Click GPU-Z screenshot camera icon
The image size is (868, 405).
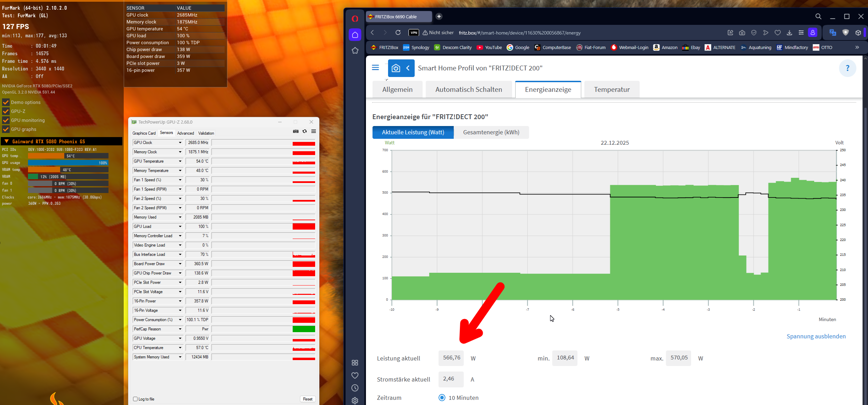point(296,131)
